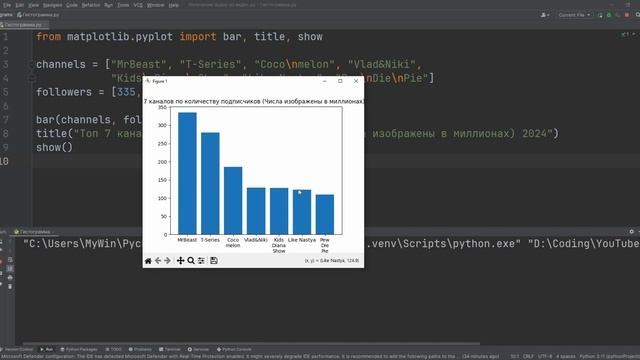Click line number 1 in the gutter
This screenshot has height=360, width=640.
click(x=6, y=37)
